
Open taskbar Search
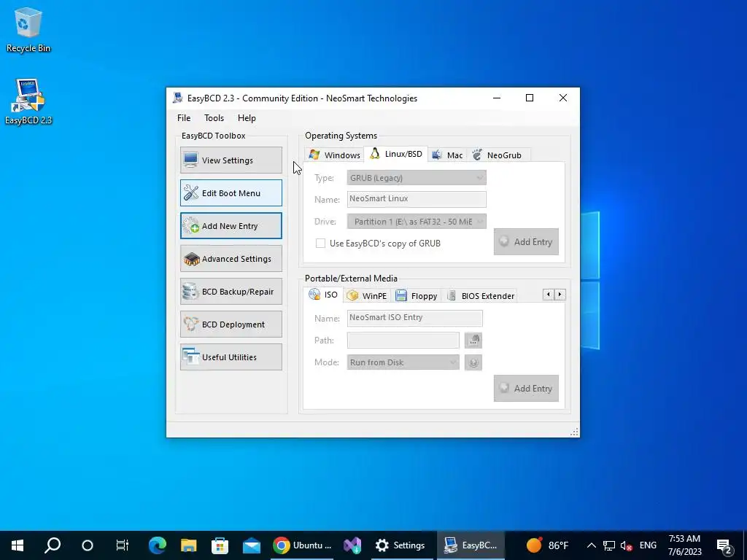pyautogui.click(x=53, y=545)
